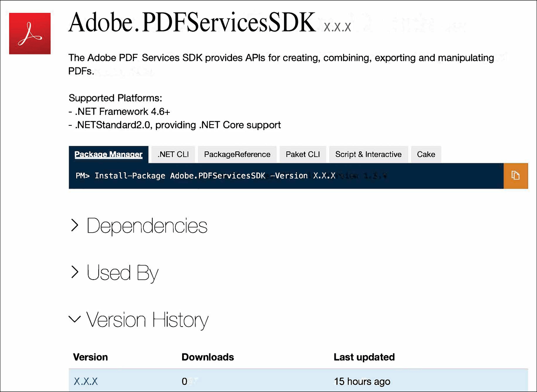Click the Last updated column header
This screenshot has height=392, width=537.
click(x=364, y=357)
